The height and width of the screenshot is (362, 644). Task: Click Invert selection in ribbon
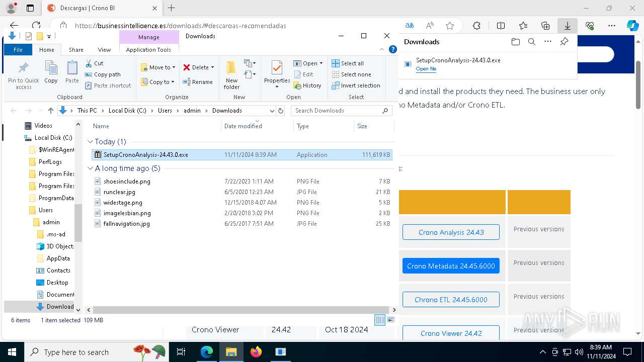(356, 85)
